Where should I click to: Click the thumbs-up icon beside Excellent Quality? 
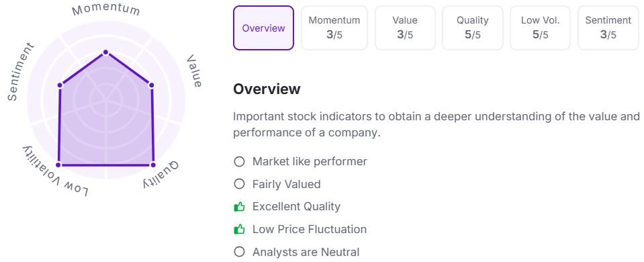pyautogui.click(x=239, y=206)
